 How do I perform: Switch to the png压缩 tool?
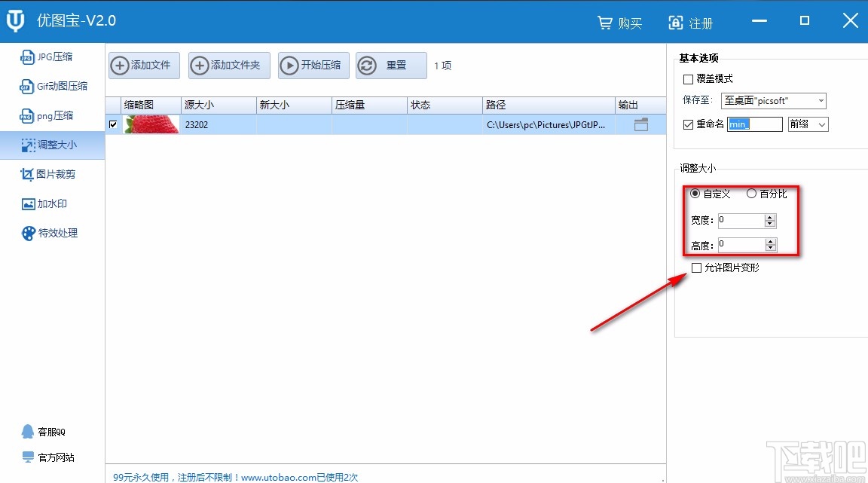click(50, 115)
